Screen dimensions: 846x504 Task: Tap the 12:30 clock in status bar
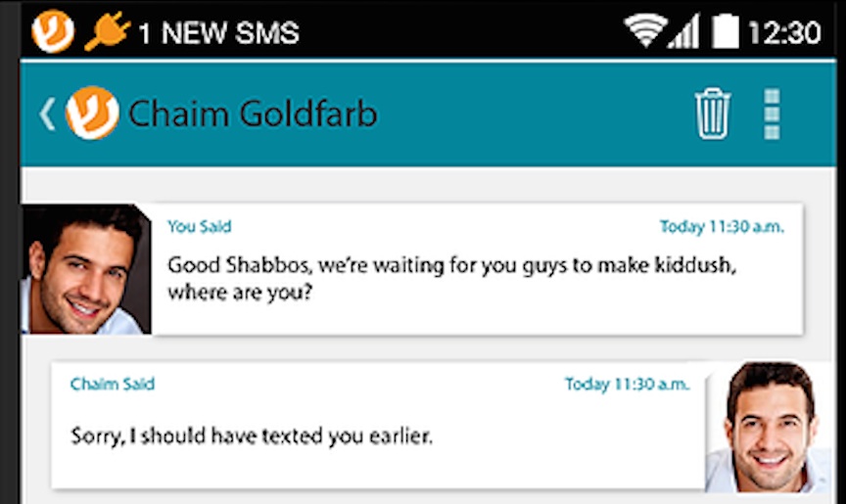784,32
